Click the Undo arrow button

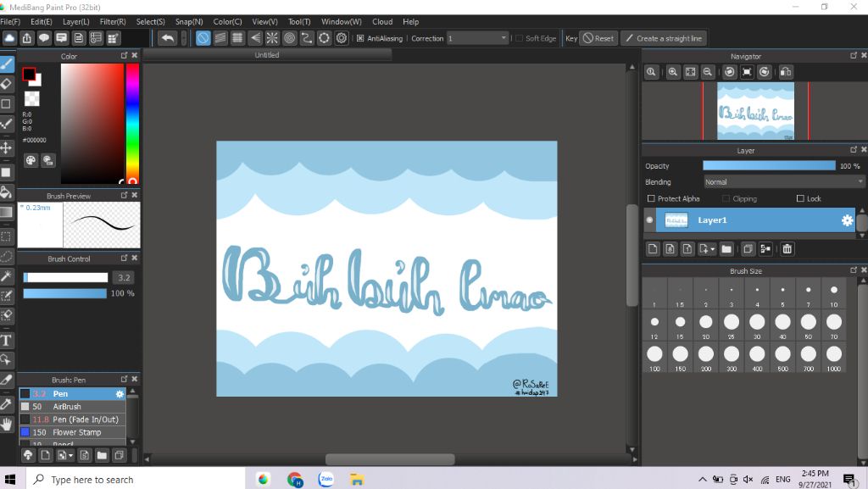tap(167, 38)
